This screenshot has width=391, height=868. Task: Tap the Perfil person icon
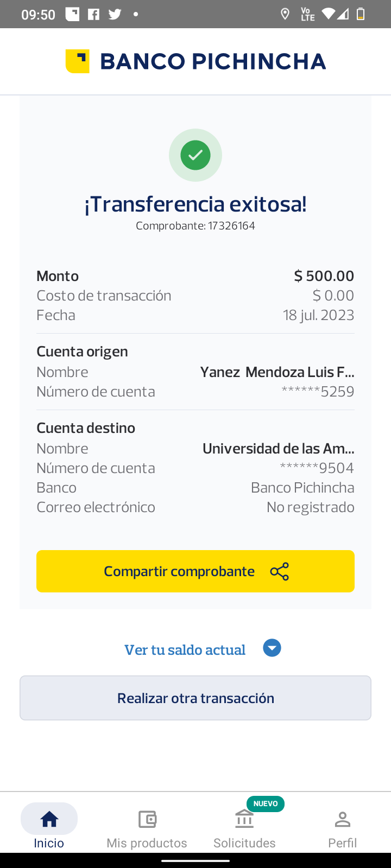[342, 819]
